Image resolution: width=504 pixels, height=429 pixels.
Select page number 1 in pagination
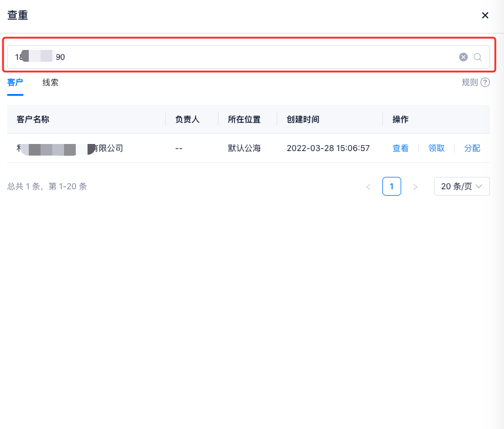tap(392, 186)
